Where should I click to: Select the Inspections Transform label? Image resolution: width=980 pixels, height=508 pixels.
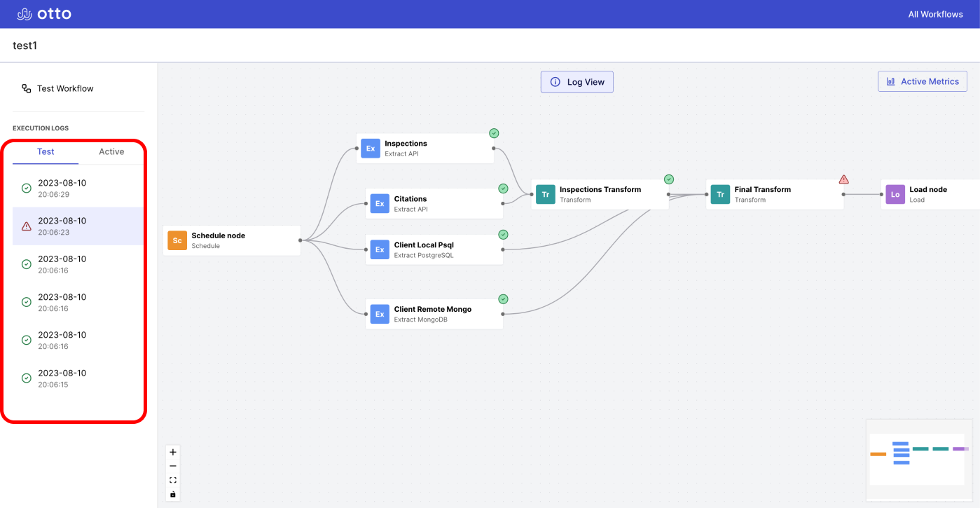click(600, 189)
